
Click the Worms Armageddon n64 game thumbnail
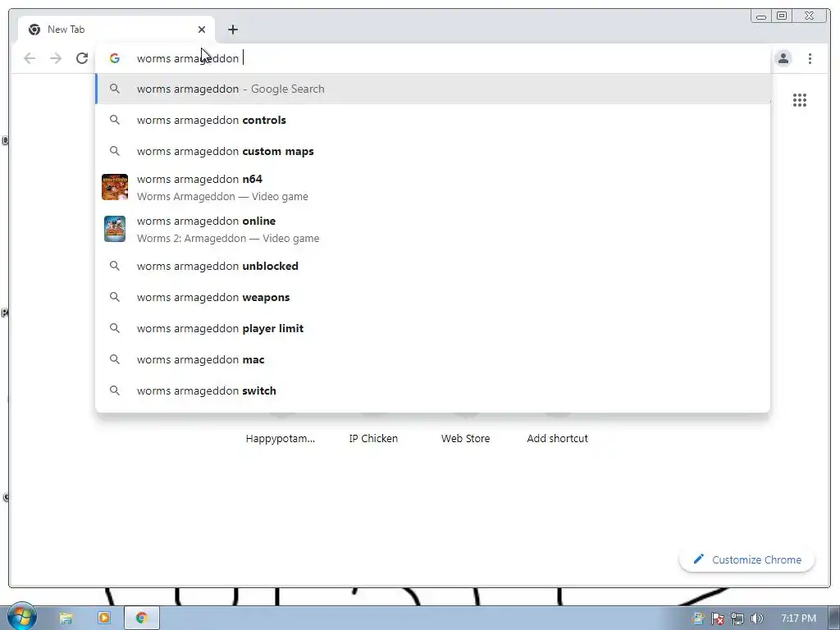click(x=115, y=187)
